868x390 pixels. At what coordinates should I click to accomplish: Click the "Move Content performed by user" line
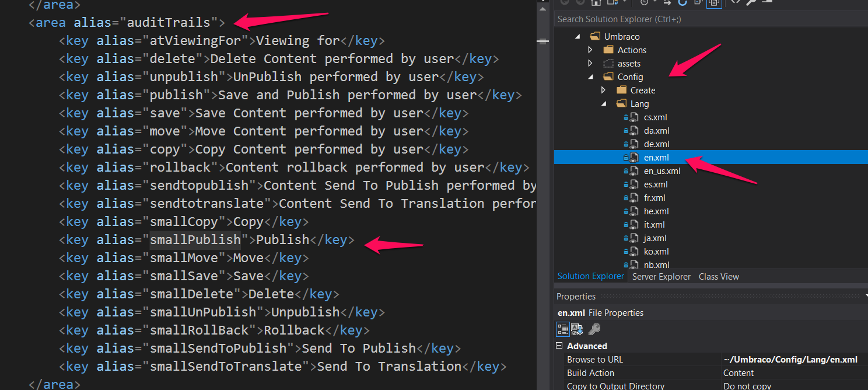264,131
